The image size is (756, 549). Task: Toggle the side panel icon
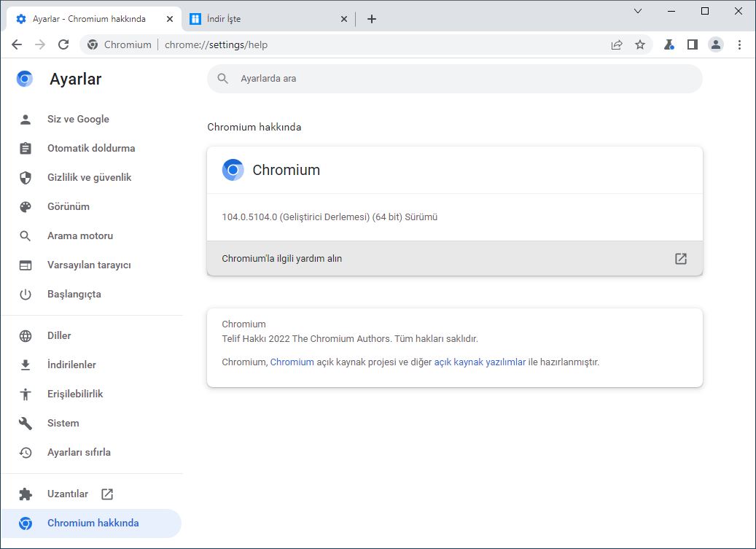pos(693,44)
